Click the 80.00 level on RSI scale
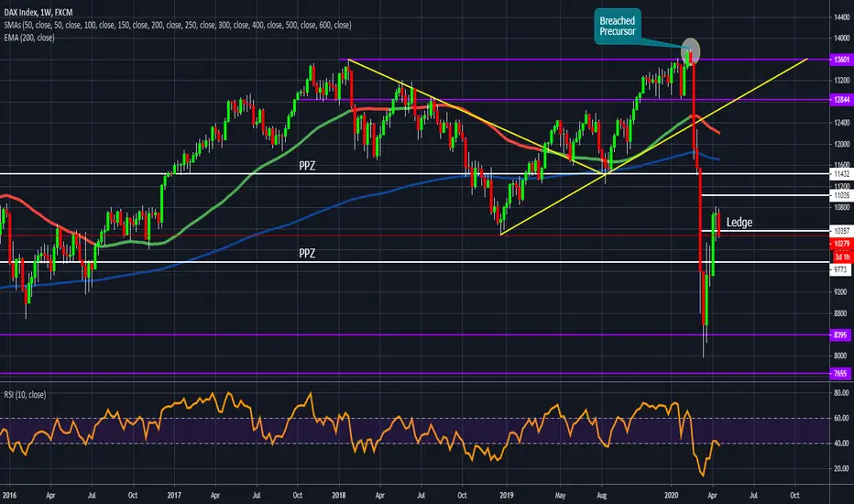Viewport: 854px width, 504px height. click(841, 393)
